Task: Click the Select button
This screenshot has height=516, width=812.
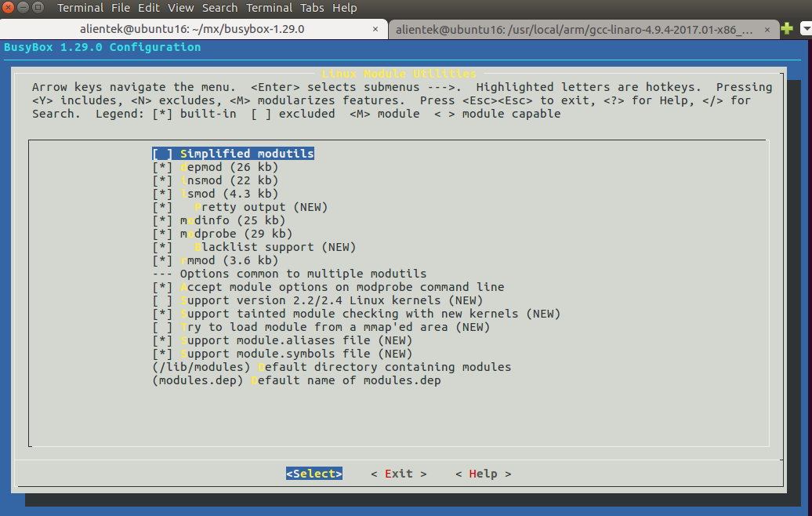Action: point(314,474)
